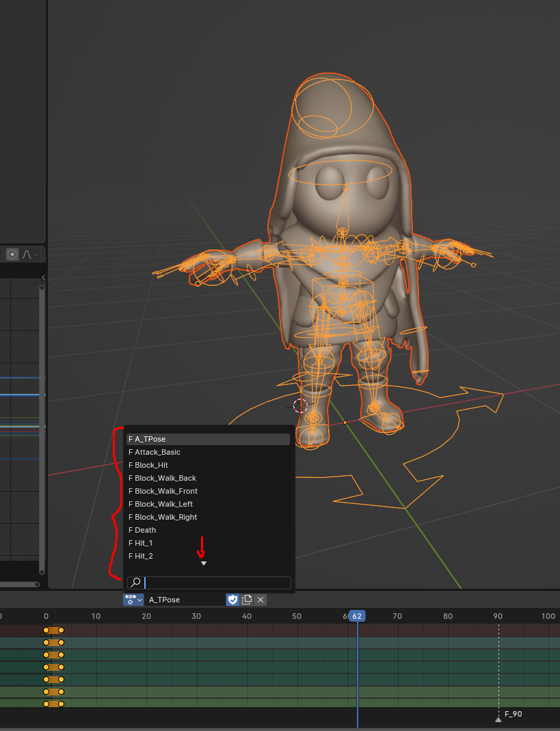
Task: Click the action list scroll-down triangle
Action: (x=203, y=563)
